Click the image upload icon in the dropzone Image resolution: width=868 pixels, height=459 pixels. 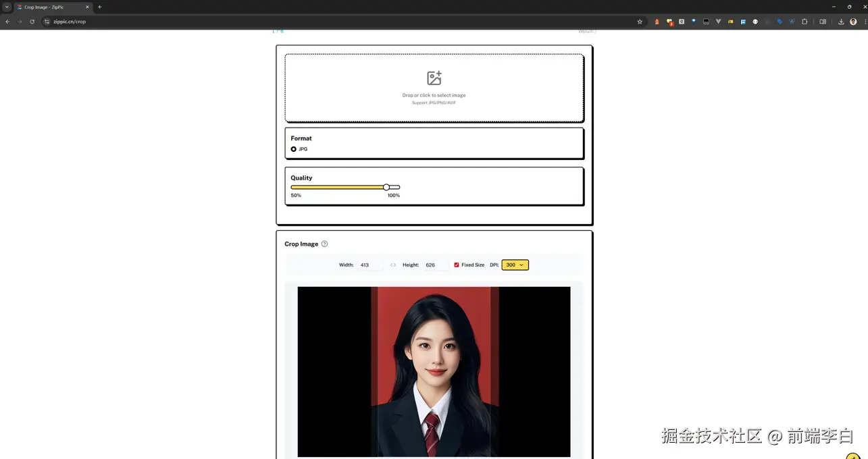[x=433, y=78]
